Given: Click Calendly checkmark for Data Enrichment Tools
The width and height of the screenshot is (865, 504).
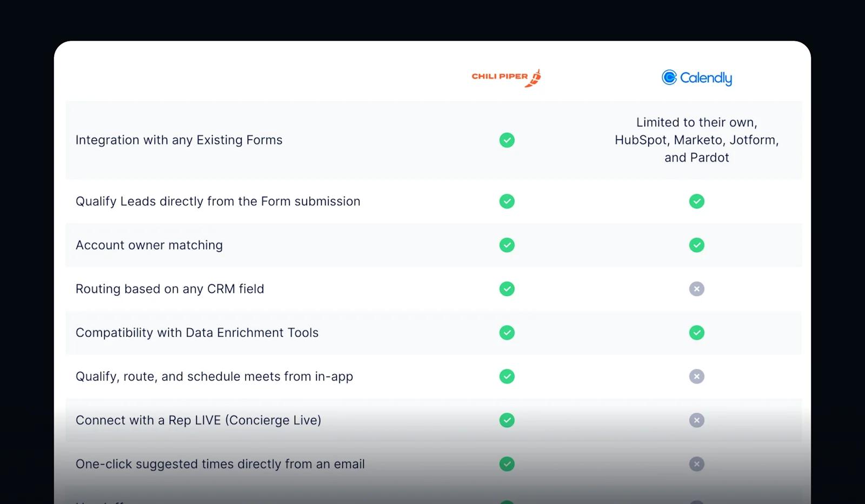Looking at the screenshot, I should pos(696,333).
